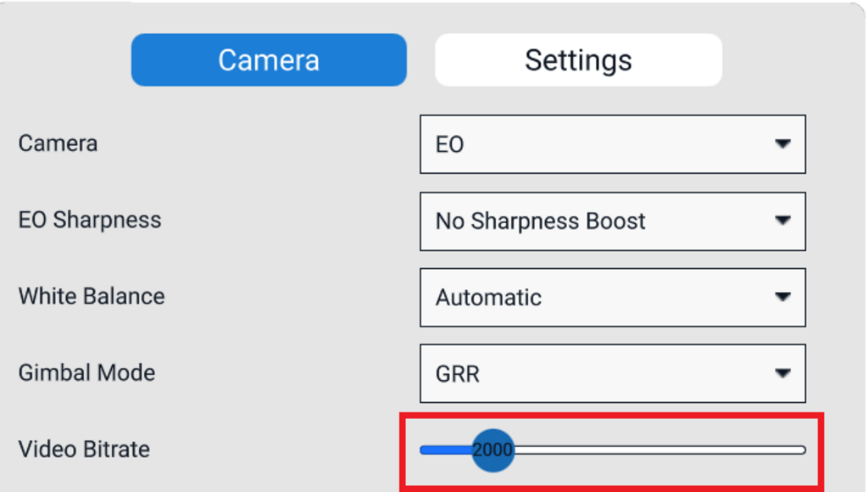Click the Camera field label text
Screen dimensions: 868x492
point(58,143)
